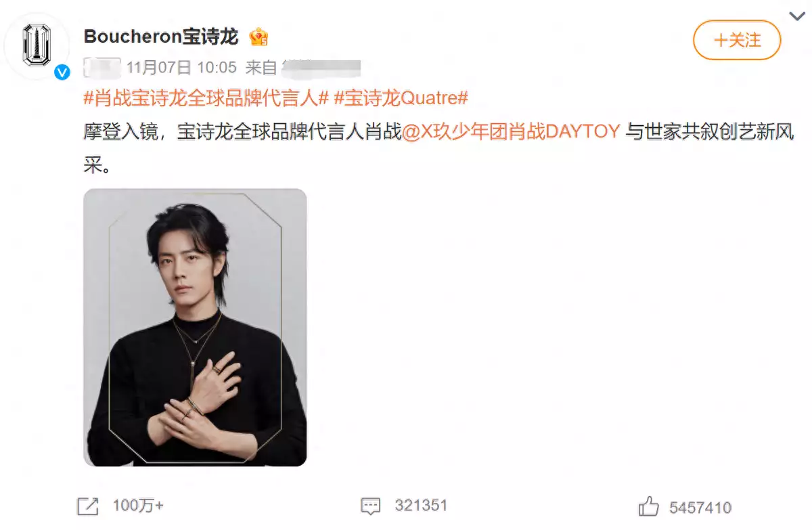Viewport: 812px width, 530px height.
Task: Open the Boucheron profile avatar
Action: point(37,45)
